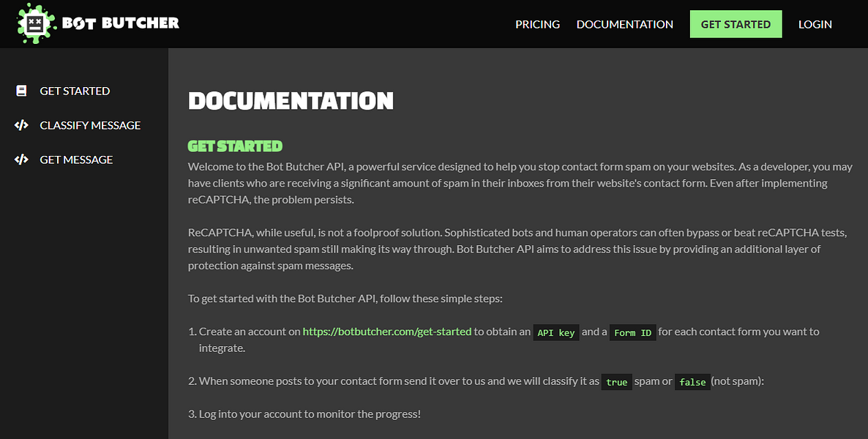This screenshot has height=439, width=868.
Task: Click the 'API key' code snippet
Action: pyautogui.click(x=555, y=333)
